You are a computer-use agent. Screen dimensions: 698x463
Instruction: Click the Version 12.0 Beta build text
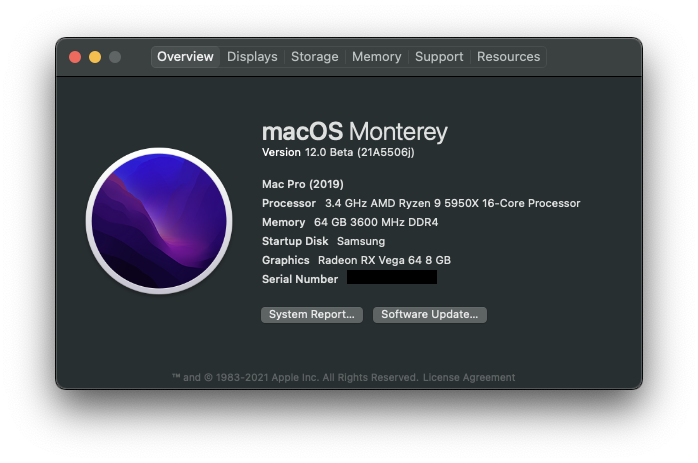[x=338, y=152]
